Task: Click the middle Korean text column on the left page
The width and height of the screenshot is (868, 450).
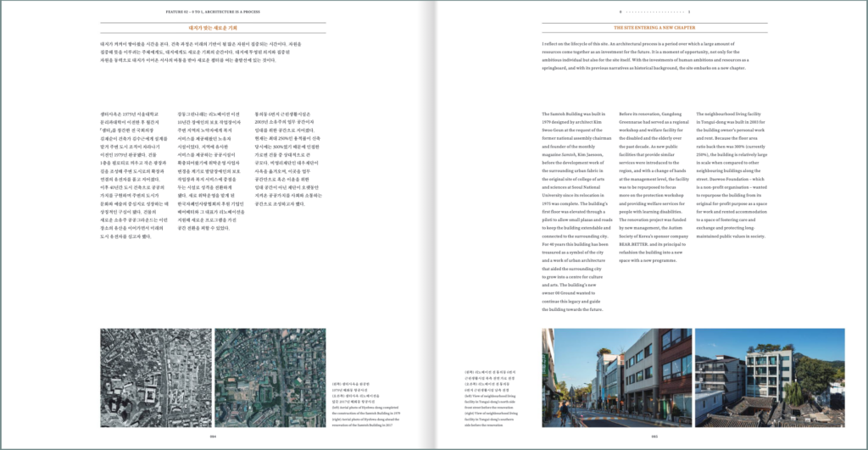Action: coord(211,171)
